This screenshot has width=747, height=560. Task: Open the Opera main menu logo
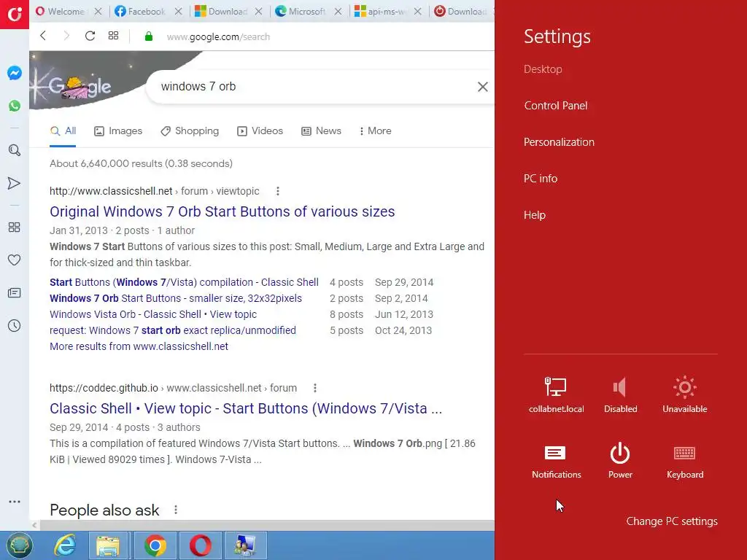(15, 14)
